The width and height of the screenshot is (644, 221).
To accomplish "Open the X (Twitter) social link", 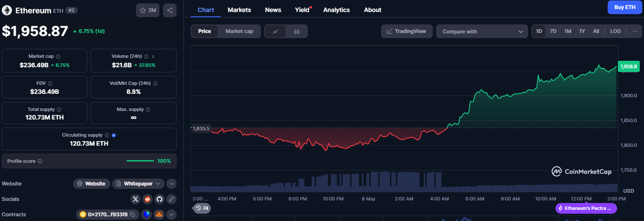I will 136,199.
